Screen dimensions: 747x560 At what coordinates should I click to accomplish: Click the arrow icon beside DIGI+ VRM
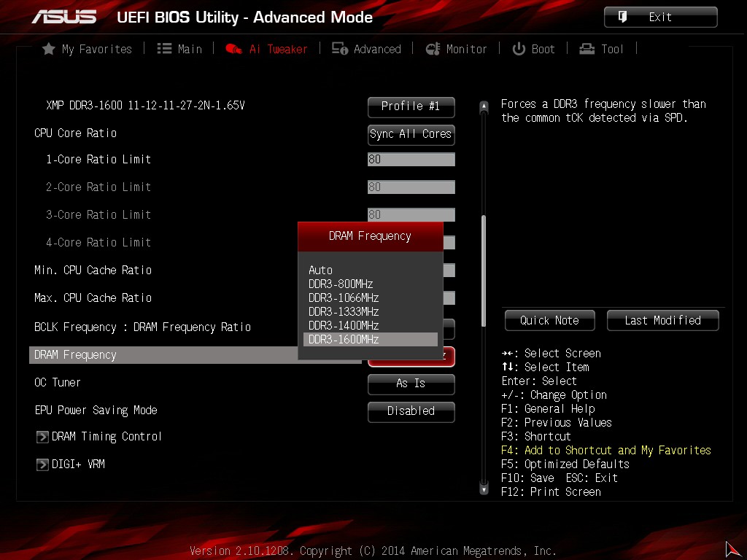[42, 464]
